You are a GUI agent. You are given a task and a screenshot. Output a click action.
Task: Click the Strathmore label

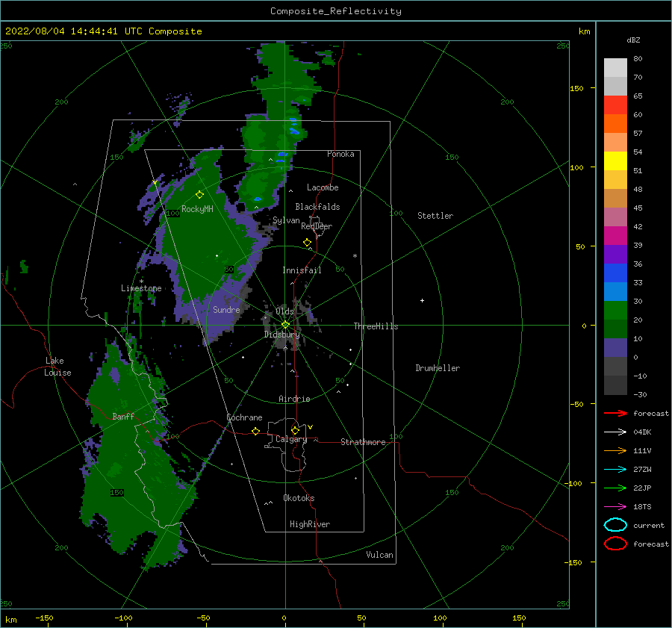coord(363,442)
